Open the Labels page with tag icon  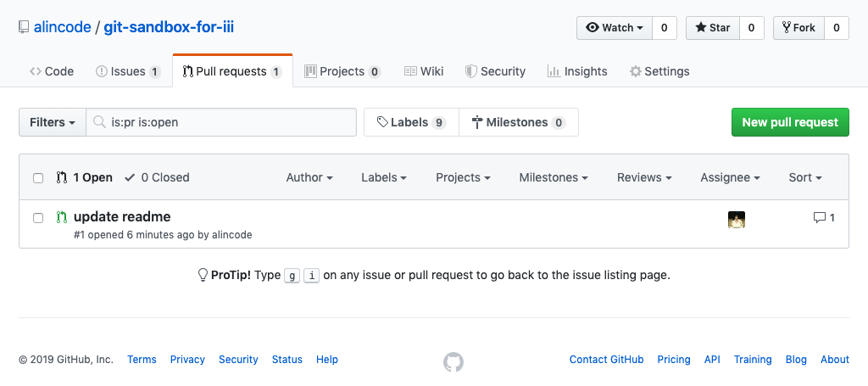tap(410, 122)
